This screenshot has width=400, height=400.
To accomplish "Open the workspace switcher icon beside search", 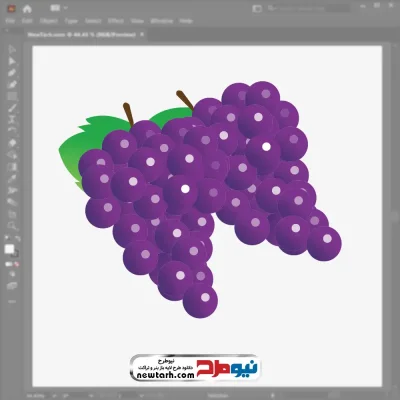I will (x=257, y=8).
